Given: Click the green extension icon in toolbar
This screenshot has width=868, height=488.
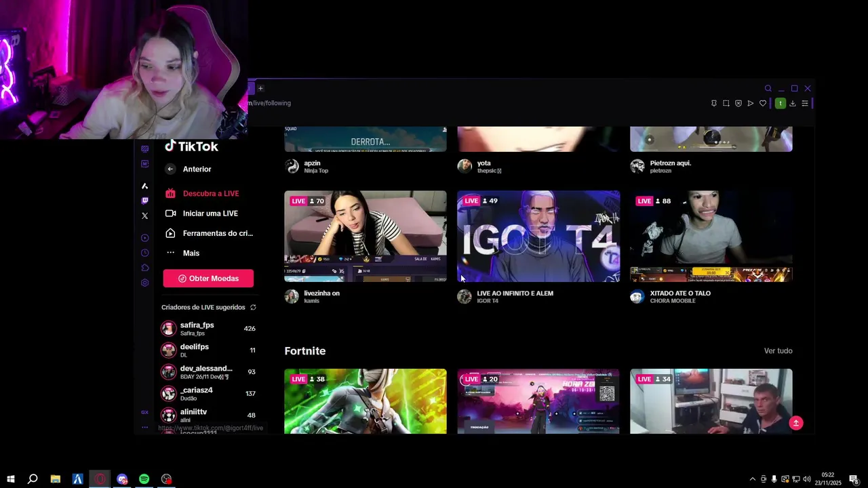Looking at the screenshot, I should pyautogui.click(x=781, y=103).
